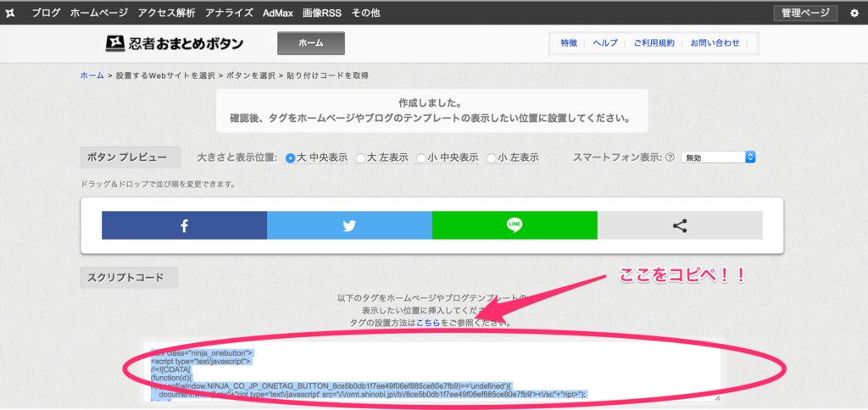
Task: Open the ご利用規約 link
Action: (654, 43)
